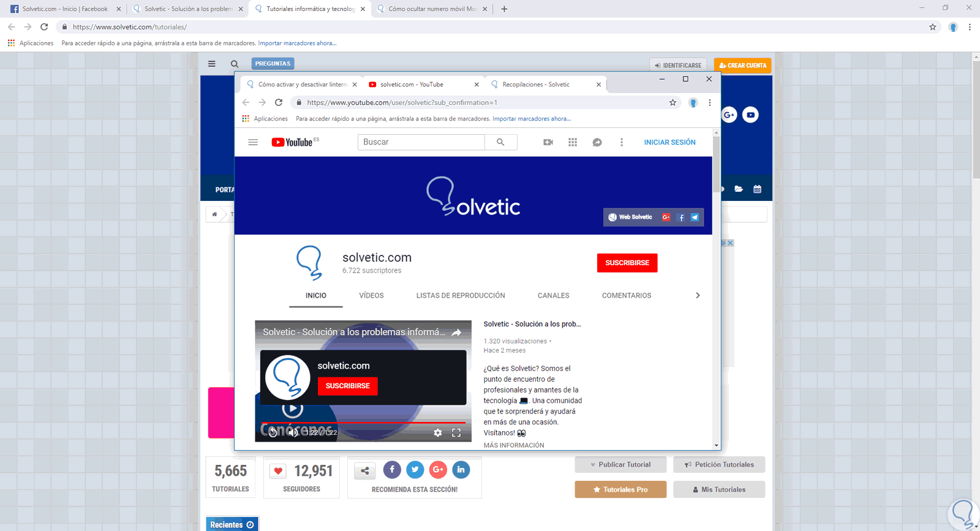This screenshot has height=531, width=980.
Task: Share section on Twitter round icon
Action: (x=415, y=470)
